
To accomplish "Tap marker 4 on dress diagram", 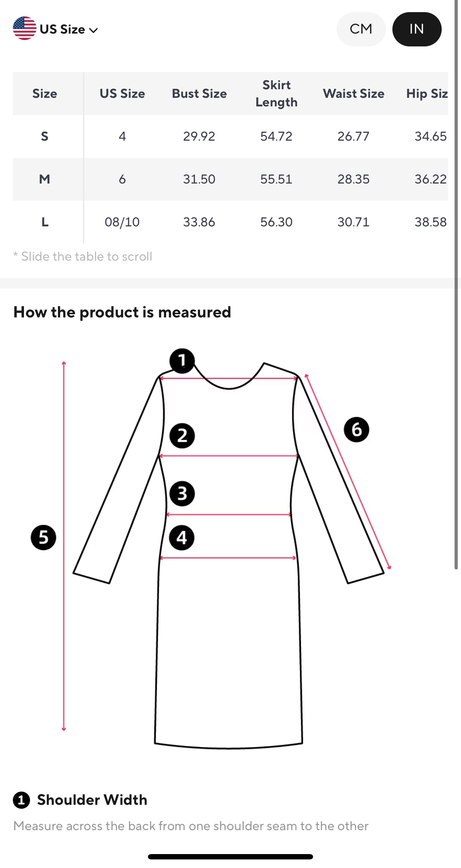I will point(182,537).
